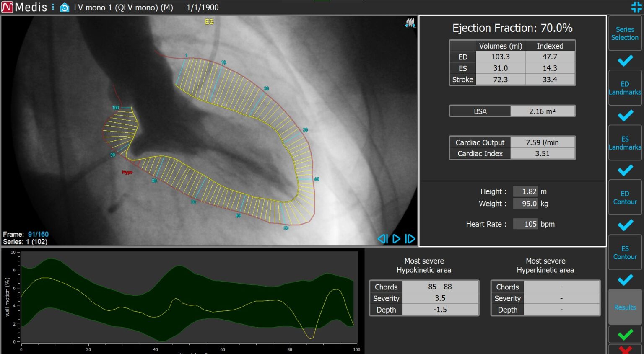The image size is (644, 354).
Task: Step forward one frame in playback
Action: click(x=410, y=239)
